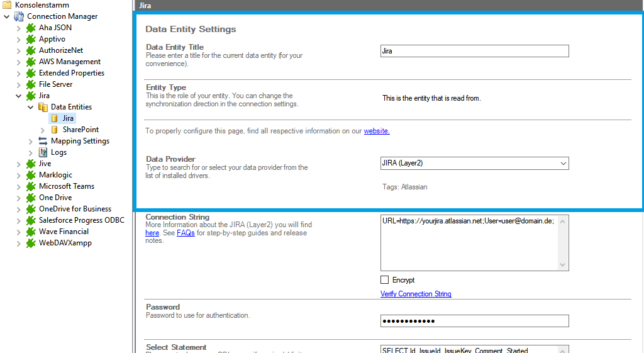The height and width of the screenshot is (353, 644).
Task: Click the Aha JSON connection icon
Action: 30,28
